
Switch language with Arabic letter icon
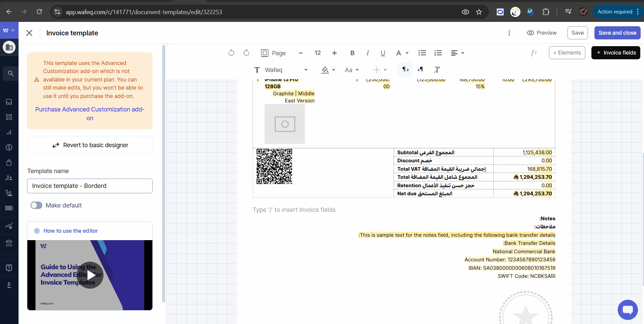tap(9, 285)
